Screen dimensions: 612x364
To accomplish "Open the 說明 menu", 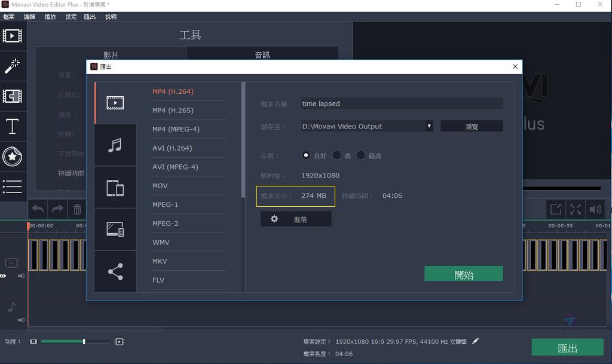I will 111,17.
